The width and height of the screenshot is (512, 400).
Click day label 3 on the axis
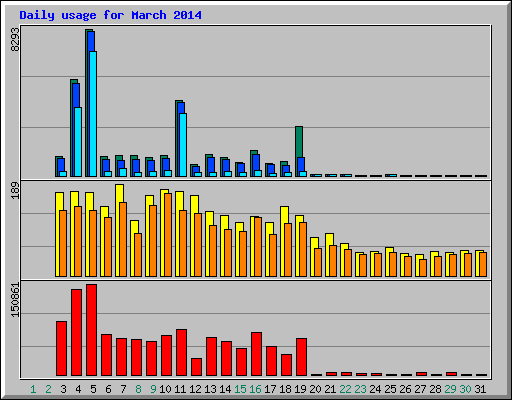[x=63, y=389]
